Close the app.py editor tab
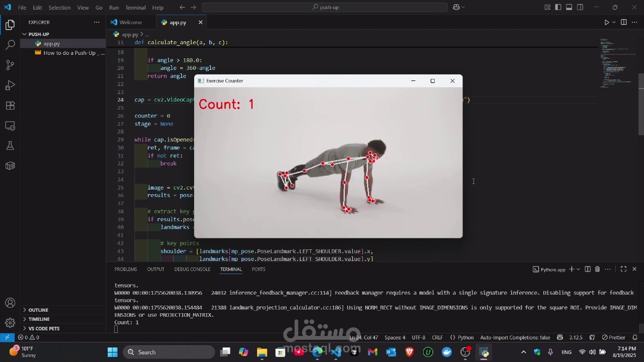 point(200,22)
